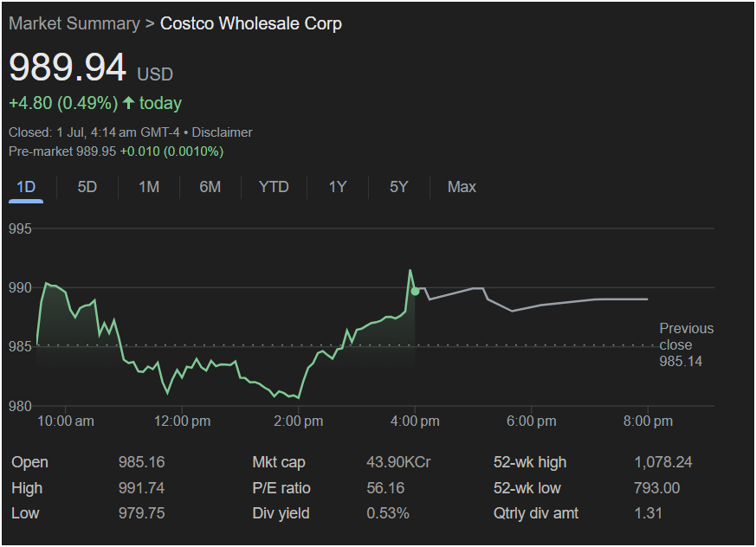This screenshot has height=547, width=756.
Task: Click the Previous close 985.14 label
Action: point(686,344)
